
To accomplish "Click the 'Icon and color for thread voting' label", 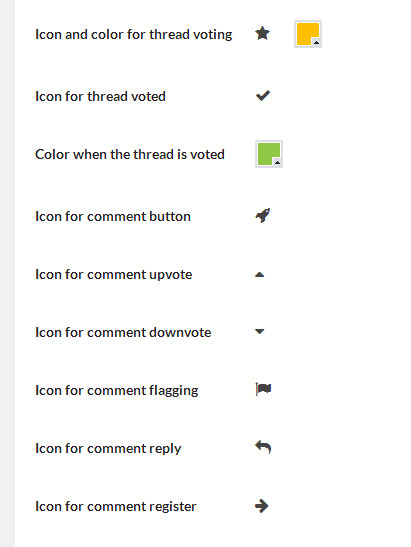I will click(x=134, y=35).
